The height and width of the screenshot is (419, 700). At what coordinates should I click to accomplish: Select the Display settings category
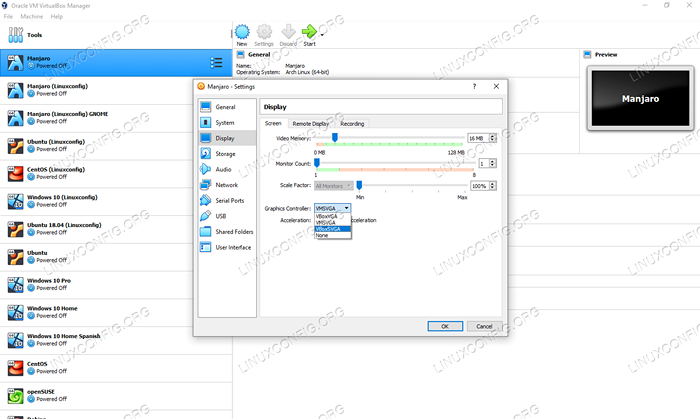pos(227,138)
